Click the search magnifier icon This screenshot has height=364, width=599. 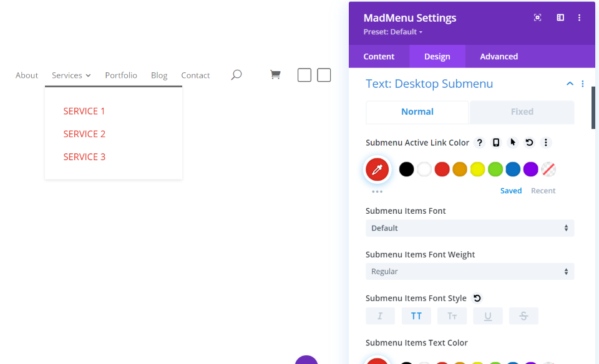[236, 75]
